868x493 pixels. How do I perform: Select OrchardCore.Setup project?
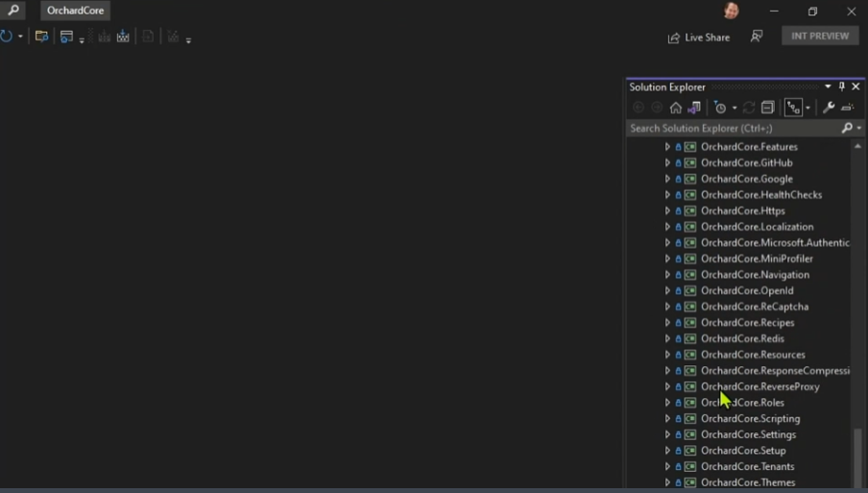(x=743, y=451)
